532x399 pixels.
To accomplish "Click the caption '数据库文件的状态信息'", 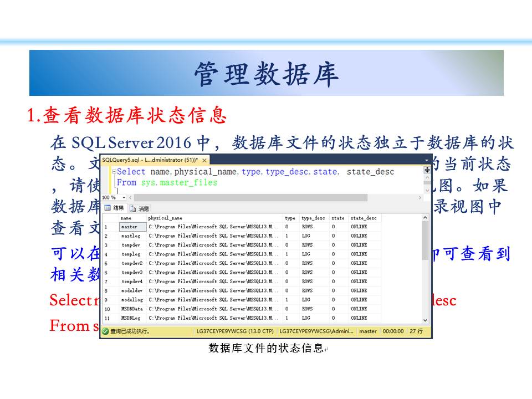I will click(266, 348).
